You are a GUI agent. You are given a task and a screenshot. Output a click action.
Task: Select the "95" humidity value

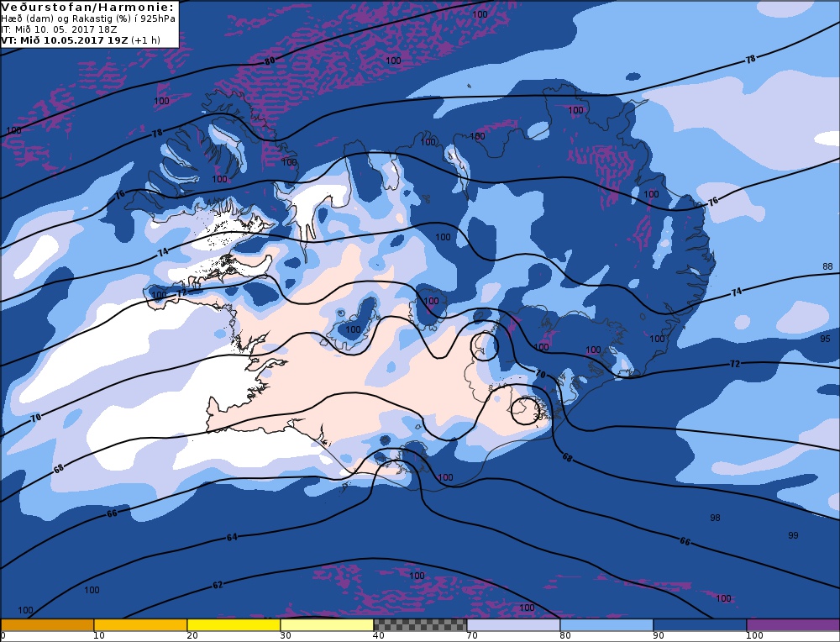(x=825, y=338)
